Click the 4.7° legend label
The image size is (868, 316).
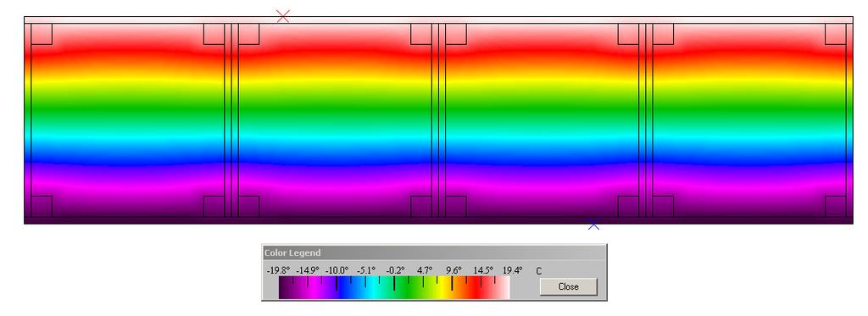tap(425, 270)
